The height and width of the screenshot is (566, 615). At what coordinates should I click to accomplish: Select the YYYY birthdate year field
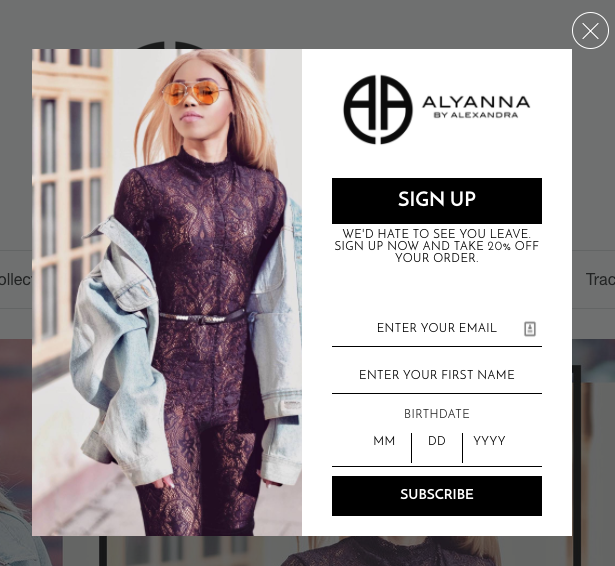click(489, 441)
